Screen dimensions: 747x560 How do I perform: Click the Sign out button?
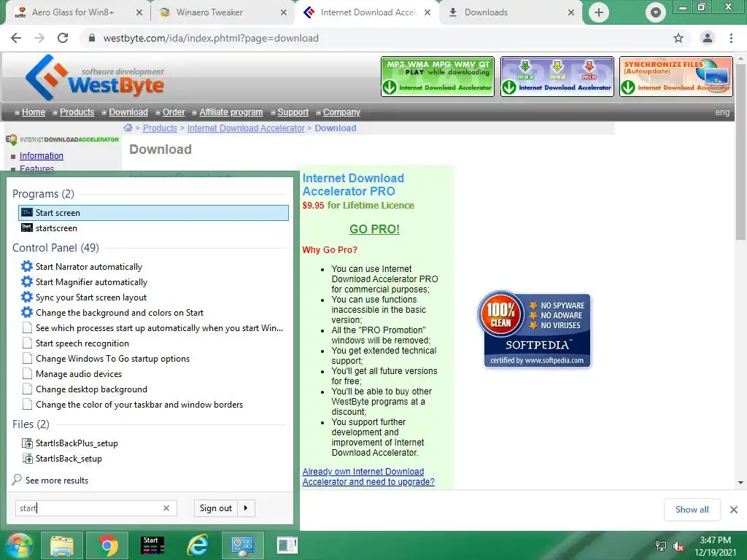pos(216,508)
